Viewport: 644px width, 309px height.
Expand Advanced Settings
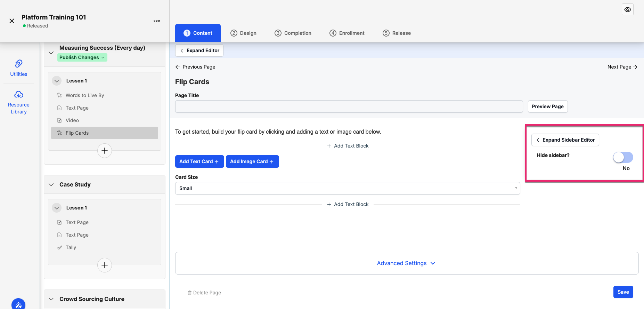point(407,263)
